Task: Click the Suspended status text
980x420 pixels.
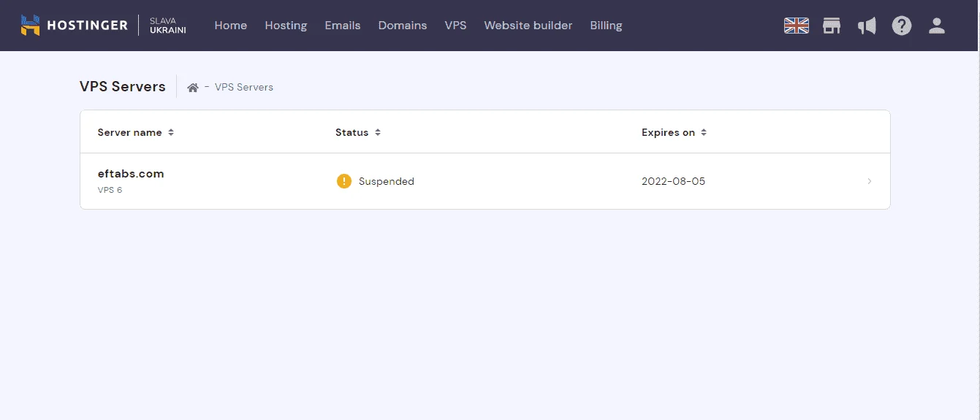Action: click(387, 181)
